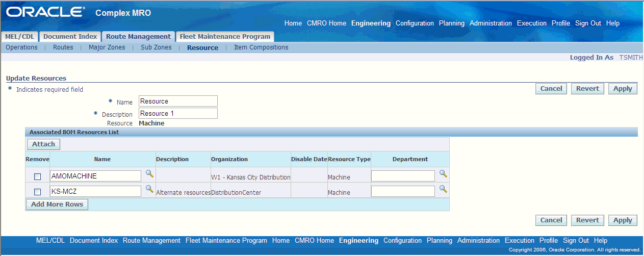Select Route Management tab
Viewport: 644px width, 256px height.
click(138, 37)
